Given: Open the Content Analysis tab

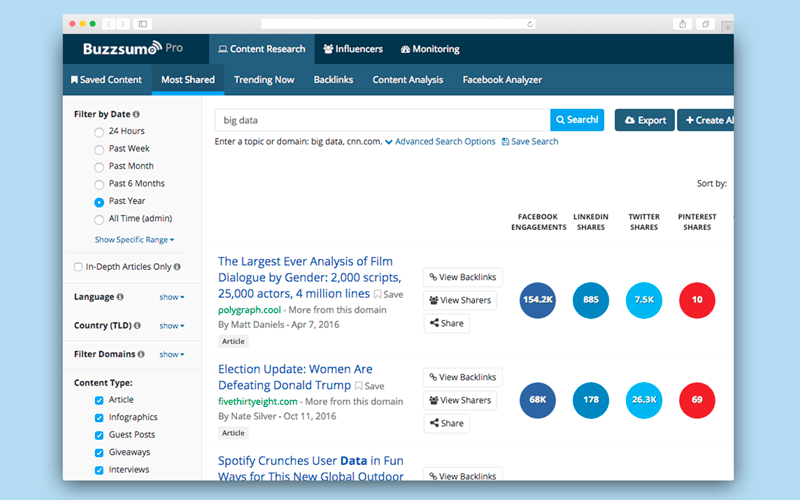Looking at the screenshot, I should tap(408, 80).
